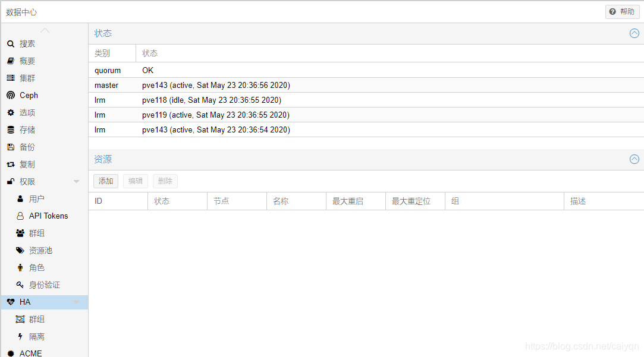Screen dimensions: 644x357
Task: Click the Ceph logo icon
Action: [11, 95]
